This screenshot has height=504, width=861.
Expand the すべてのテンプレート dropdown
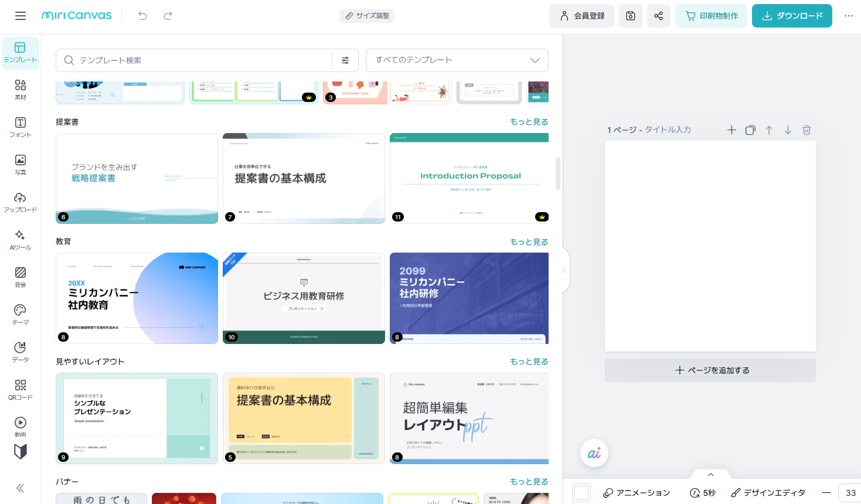coord(457,60)
